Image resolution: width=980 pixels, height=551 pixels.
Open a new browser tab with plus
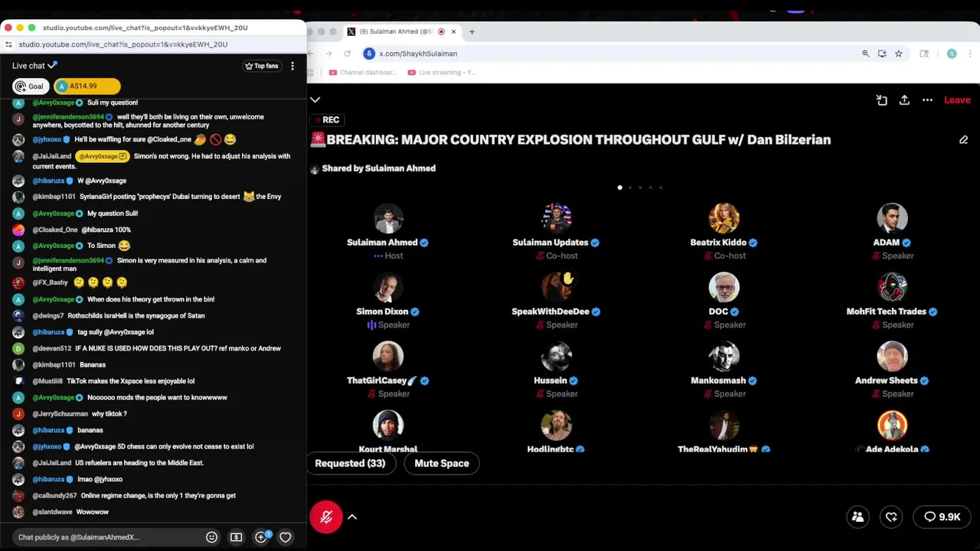click(x=472, y=31)
